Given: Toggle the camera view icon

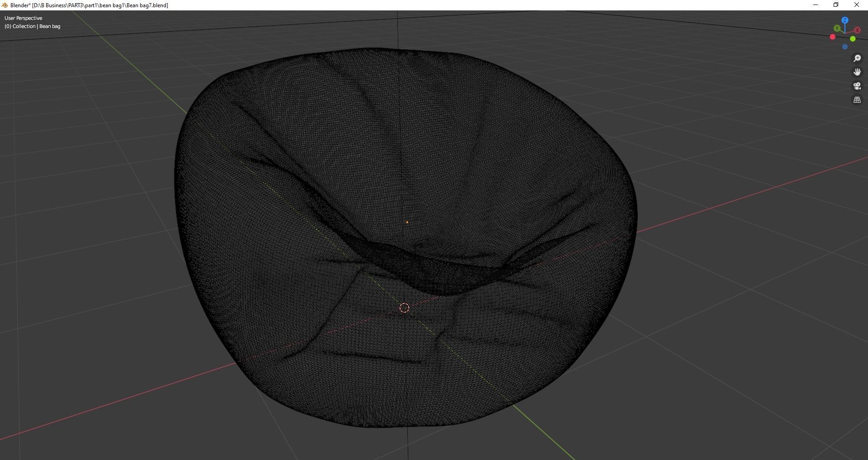Looking at the screenshot, I should [x=857, y=86].
